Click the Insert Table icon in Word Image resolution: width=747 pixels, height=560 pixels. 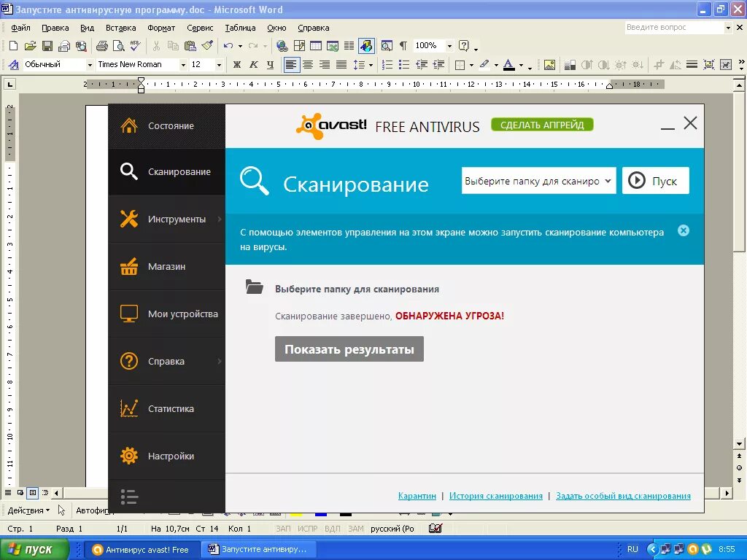(x=316, y=46)
